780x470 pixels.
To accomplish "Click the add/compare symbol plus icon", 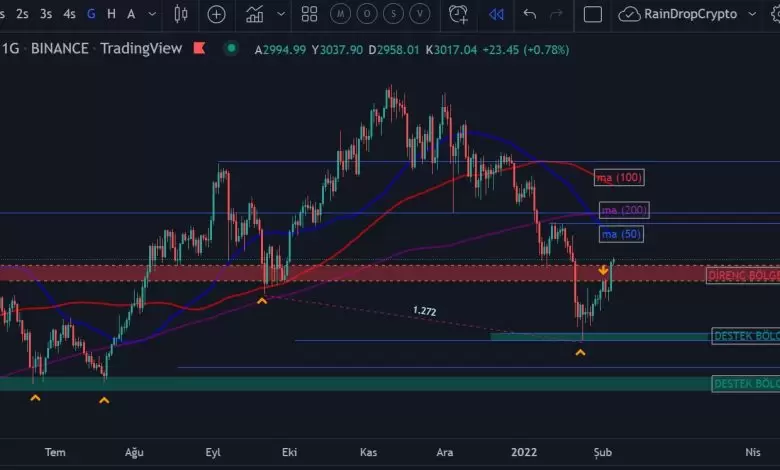I will coord(216,14).
